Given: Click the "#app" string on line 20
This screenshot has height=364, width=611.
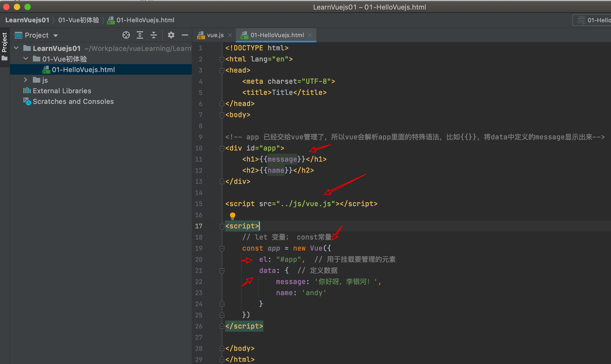Looking at the screenshot, I should [289, 259].
